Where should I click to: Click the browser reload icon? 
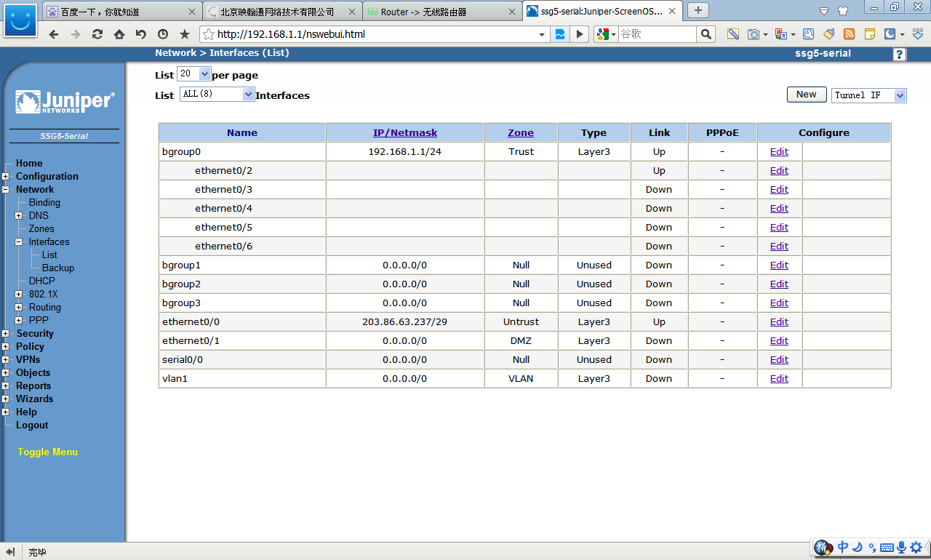97,34
